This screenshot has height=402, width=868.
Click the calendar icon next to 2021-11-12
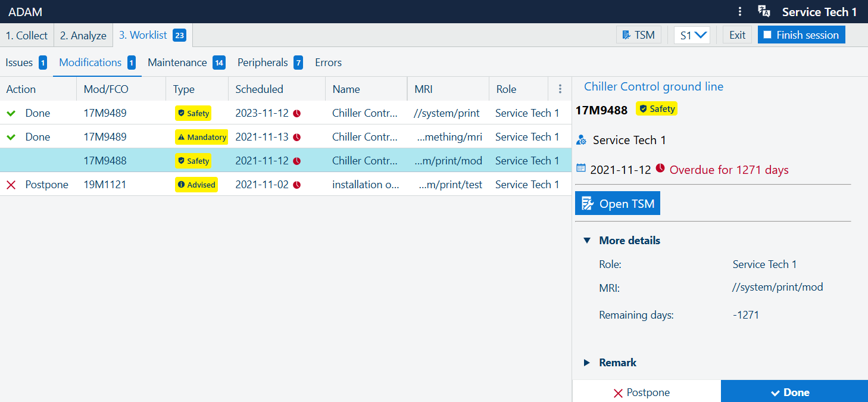(x=582, y=169)
